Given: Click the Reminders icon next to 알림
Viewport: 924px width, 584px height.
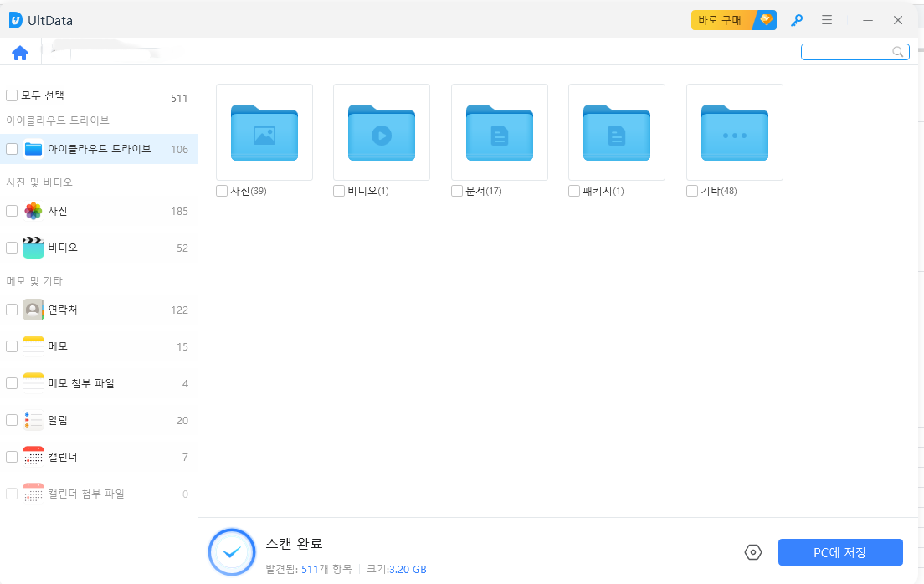Looking at the screenshot, I should [33, 420].
